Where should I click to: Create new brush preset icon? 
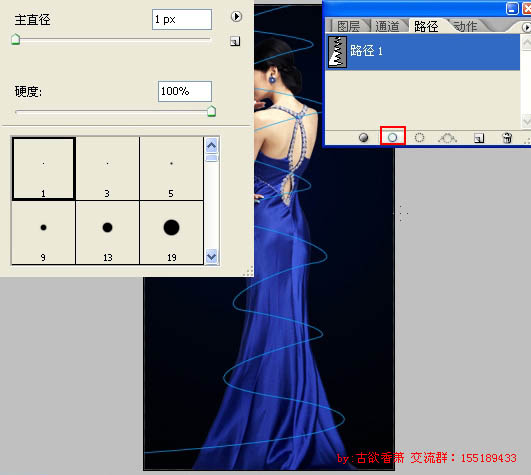(x=235, y=41)
